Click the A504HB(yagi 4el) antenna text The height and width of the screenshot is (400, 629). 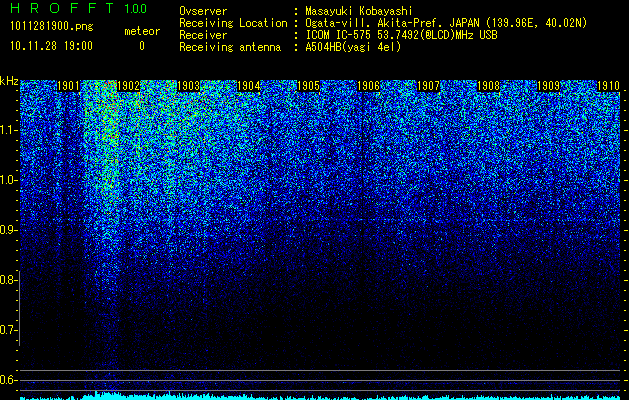(353, 47)
